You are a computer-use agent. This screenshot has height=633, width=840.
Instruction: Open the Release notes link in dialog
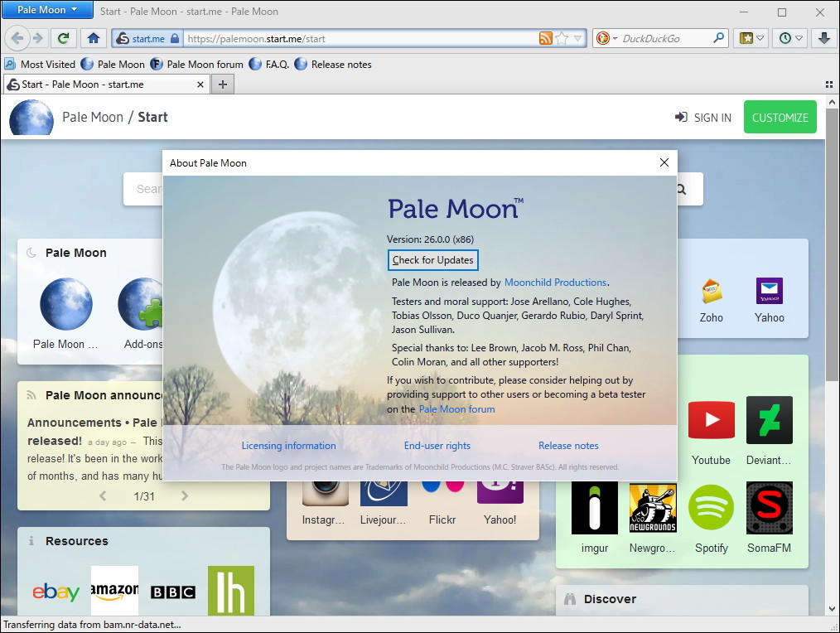click(568, 445)
